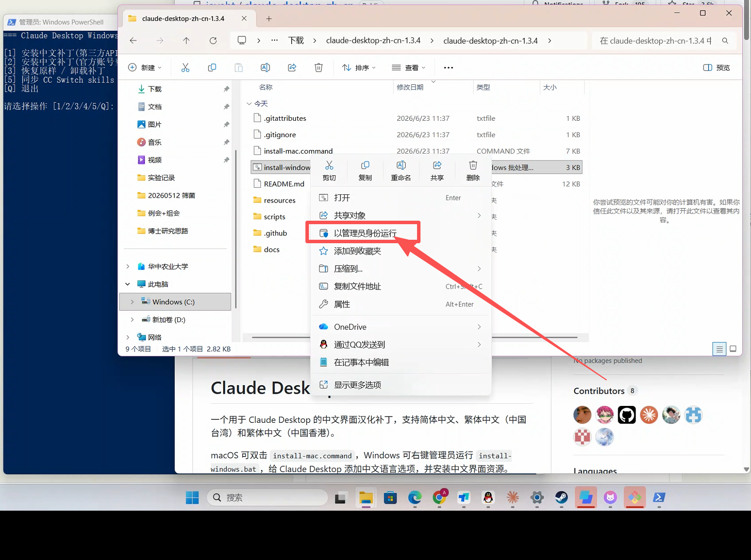The width and height of the screenshot is (751, 560).
Task: Collapse the 今天 file group
Action: tap(249, 104)
